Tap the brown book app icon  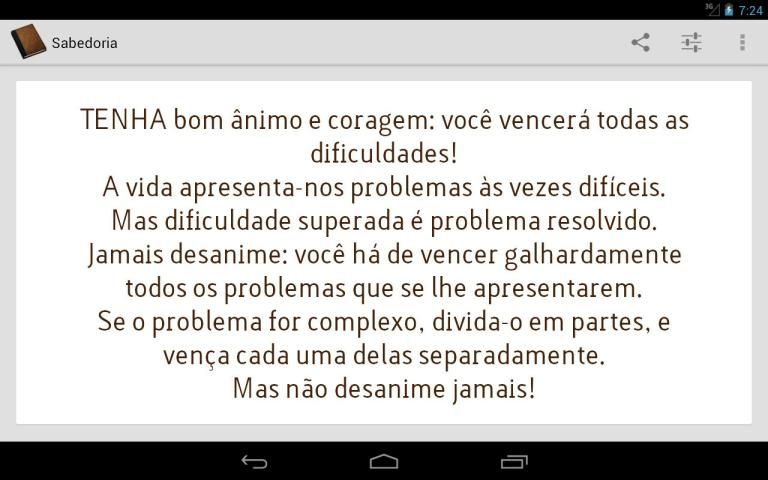click(x=28, y=42)
